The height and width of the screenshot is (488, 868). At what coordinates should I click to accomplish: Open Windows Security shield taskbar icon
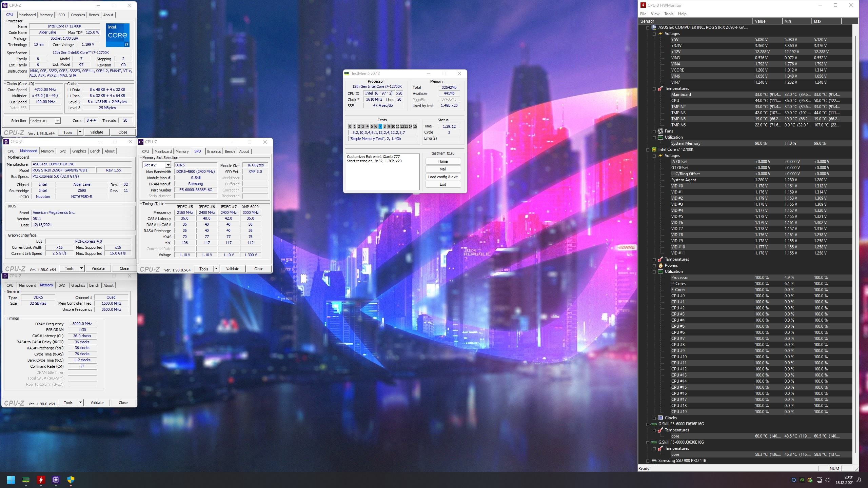click(71, 480)
